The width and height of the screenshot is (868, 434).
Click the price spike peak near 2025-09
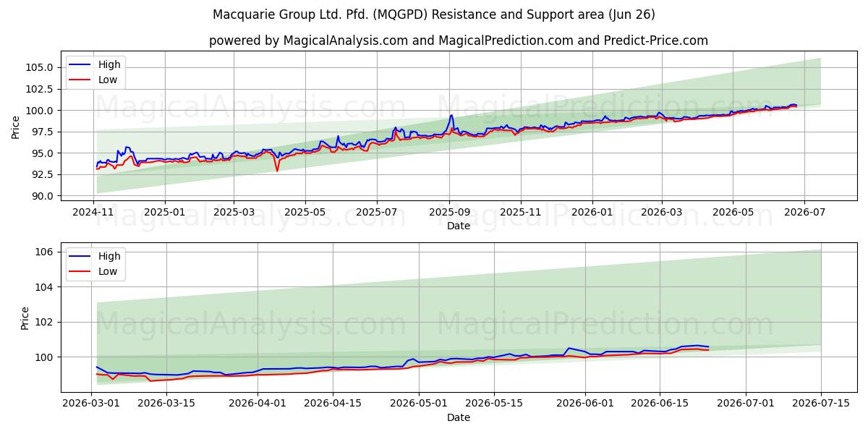(451, 115)
